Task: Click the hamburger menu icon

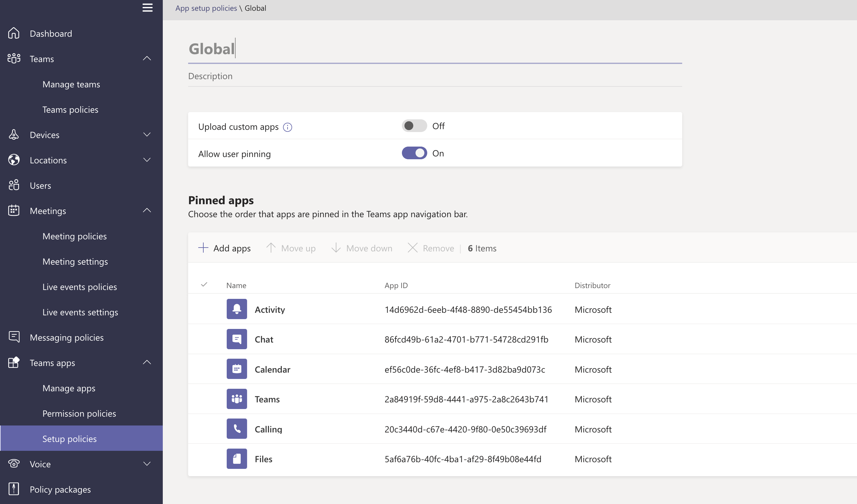Action: [147, 8]
